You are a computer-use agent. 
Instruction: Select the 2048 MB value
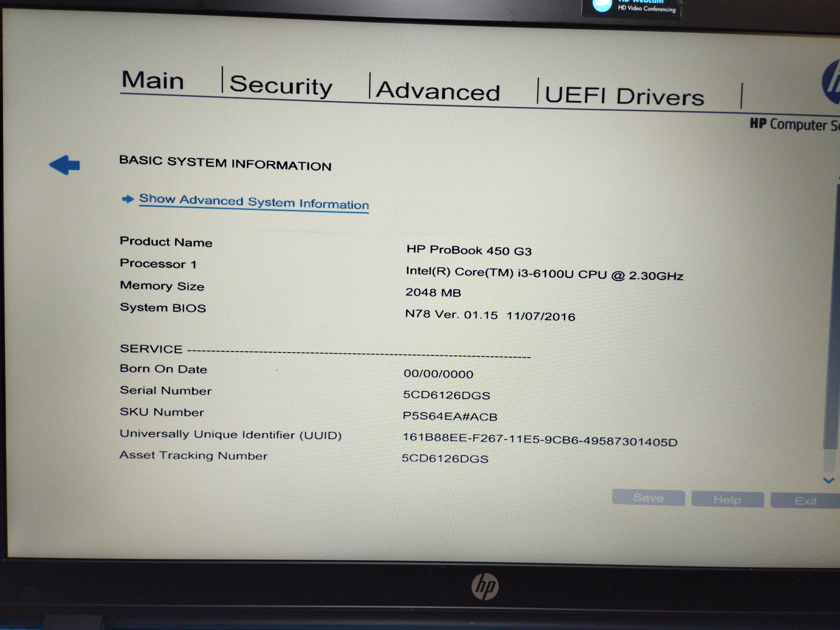coord(433,292)
